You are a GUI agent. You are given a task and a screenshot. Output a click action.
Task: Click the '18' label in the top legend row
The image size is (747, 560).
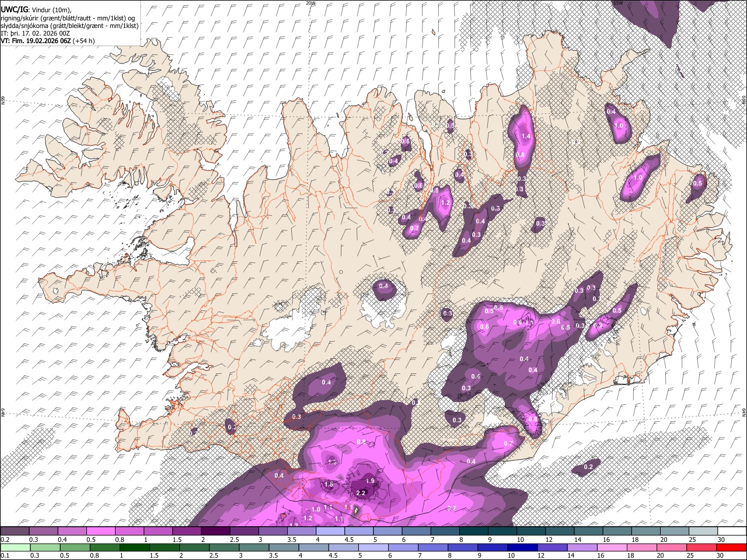635,540
